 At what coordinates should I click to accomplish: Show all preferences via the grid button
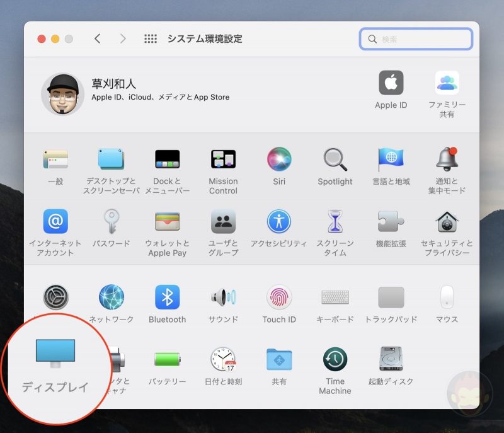pyautogui.click(x=151, y=38)
